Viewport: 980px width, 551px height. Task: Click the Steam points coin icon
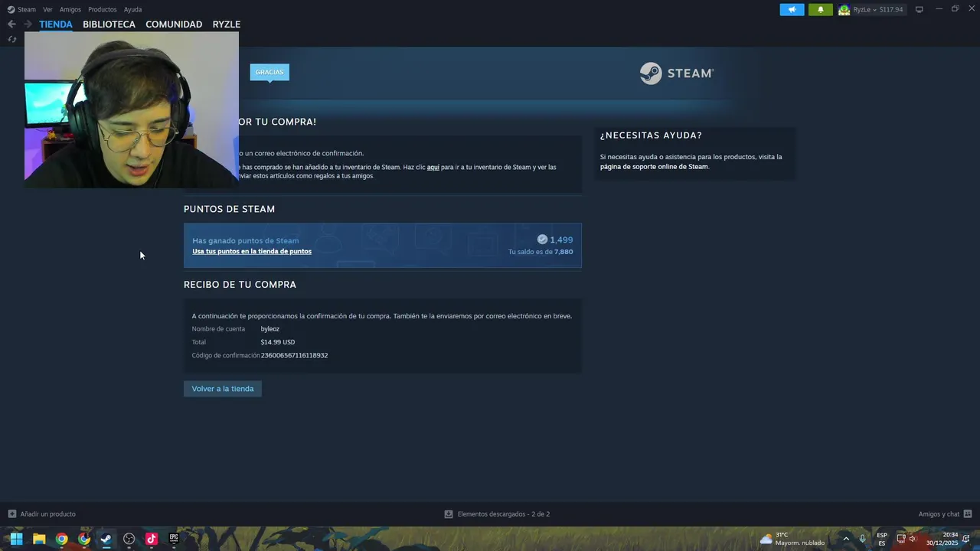[542, 240]
